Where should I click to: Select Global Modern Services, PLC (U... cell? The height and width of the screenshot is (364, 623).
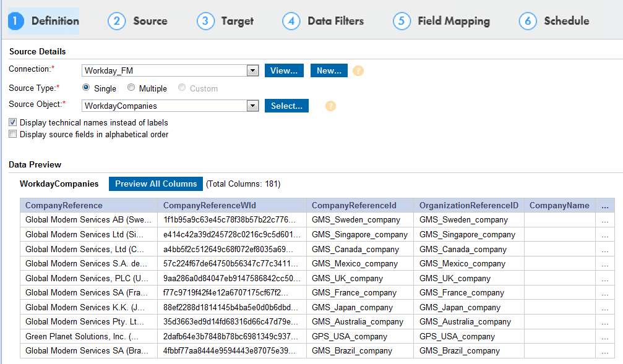click(89, 278)
